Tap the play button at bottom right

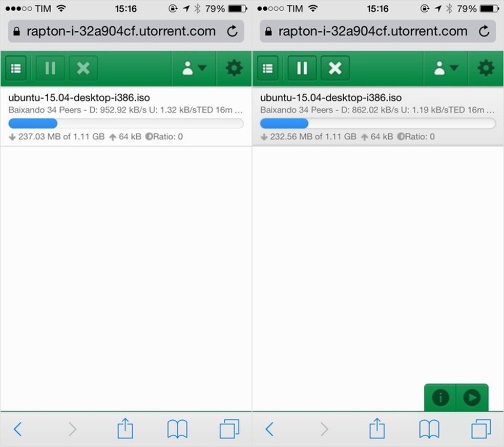click(x=472, y=398)
